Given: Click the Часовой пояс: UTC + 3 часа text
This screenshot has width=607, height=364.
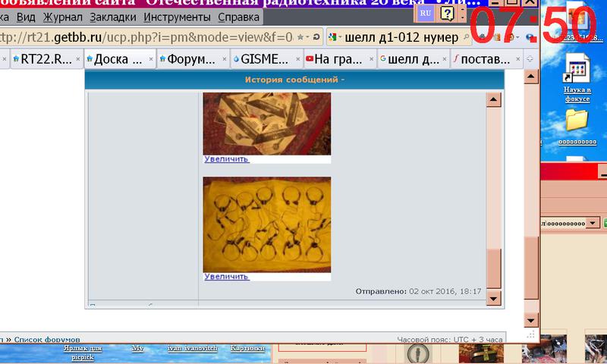Looking at the screenshot, I should click(449, 340).
